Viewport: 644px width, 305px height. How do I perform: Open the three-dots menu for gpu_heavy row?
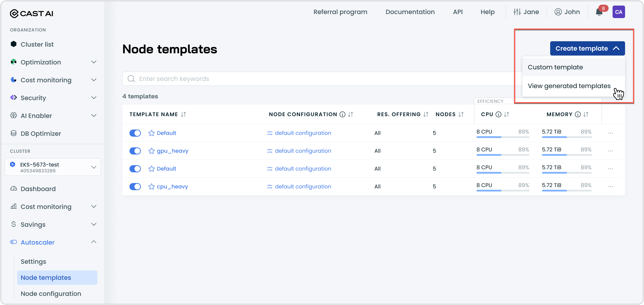pyautogui.click(x=610, y=151)
